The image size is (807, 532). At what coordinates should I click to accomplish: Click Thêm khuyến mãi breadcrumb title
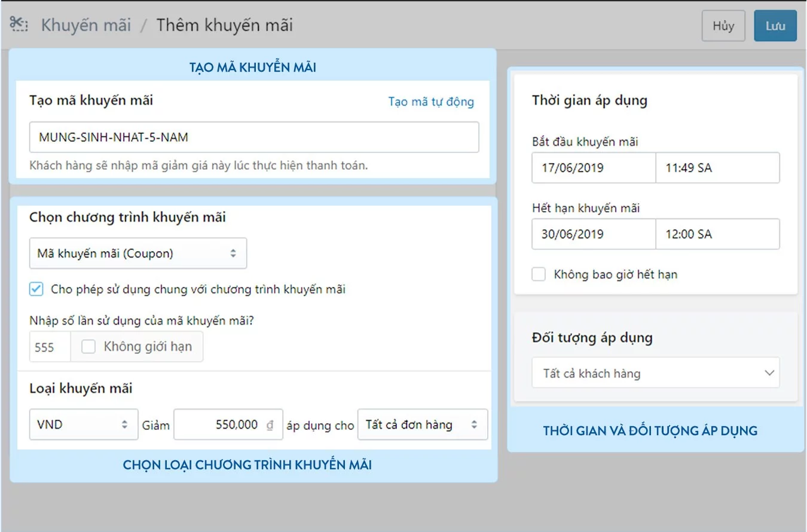[x=224, y=26]
